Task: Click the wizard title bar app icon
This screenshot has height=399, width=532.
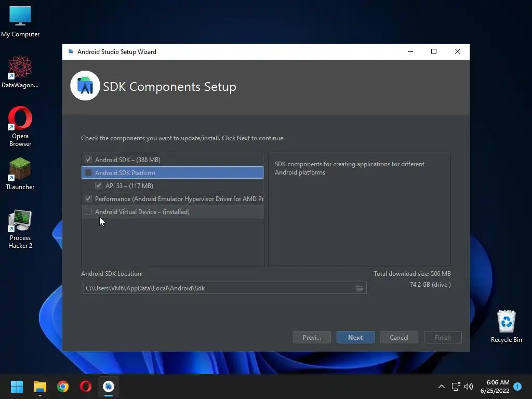Action: pyautogui.click(x=71, y=51)
